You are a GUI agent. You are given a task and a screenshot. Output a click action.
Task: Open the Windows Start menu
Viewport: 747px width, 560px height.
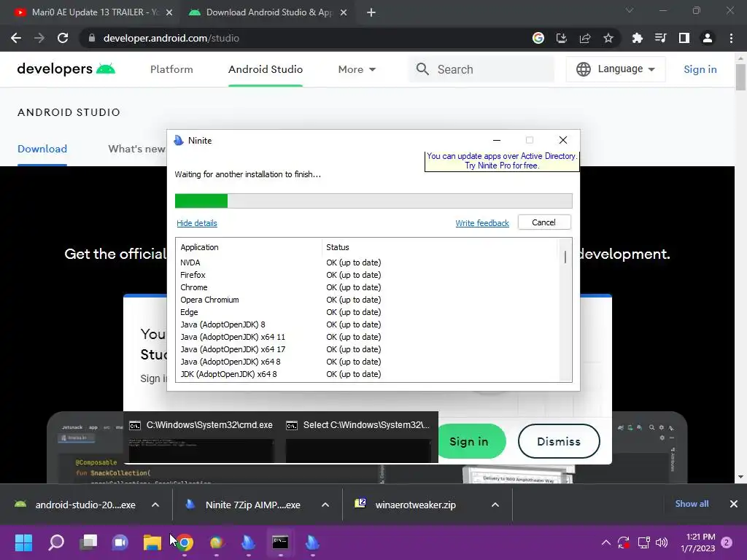tap(23, 542)
